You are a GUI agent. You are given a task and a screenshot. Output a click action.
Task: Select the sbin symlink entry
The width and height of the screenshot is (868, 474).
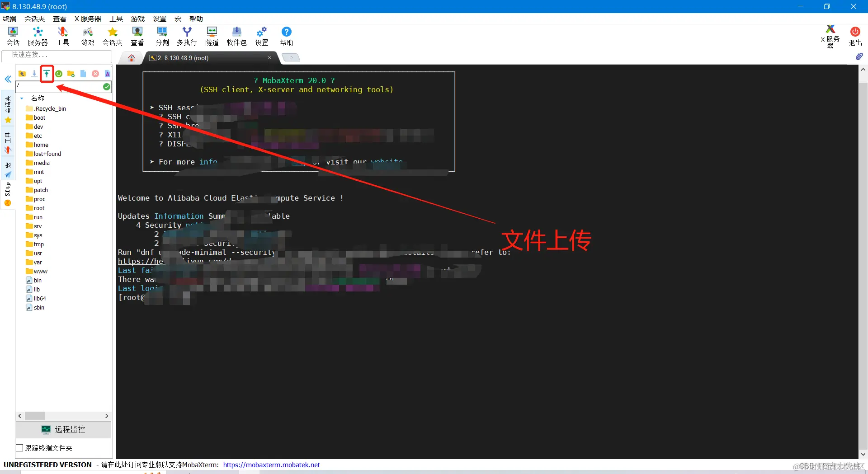(35, 307)
